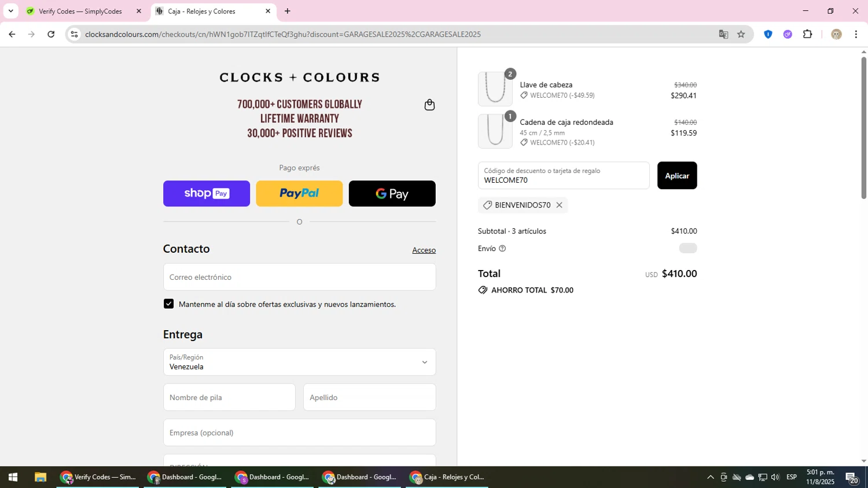Click the Cadena de caja redondeada thumbnail
The width and height of the screenshot is (868, 488).
click(x=495, y=131)
